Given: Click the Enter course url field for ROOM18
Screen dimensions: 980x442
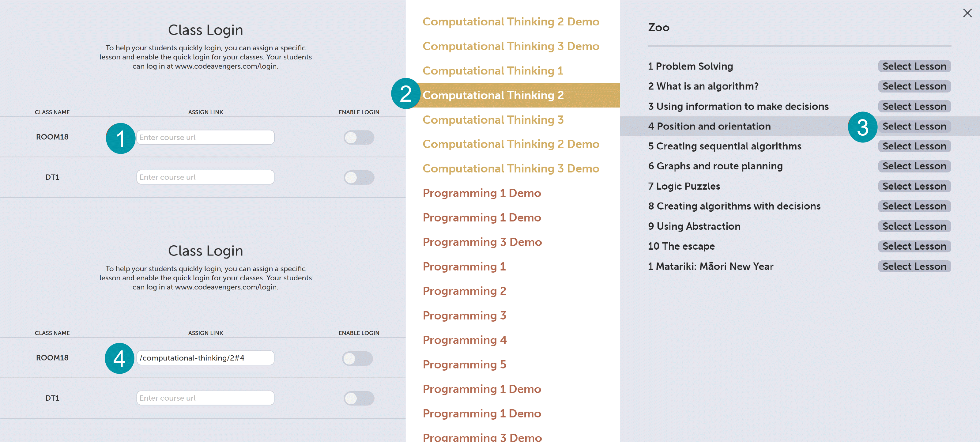Looking at the screenshot, I should tap(205, 137).
